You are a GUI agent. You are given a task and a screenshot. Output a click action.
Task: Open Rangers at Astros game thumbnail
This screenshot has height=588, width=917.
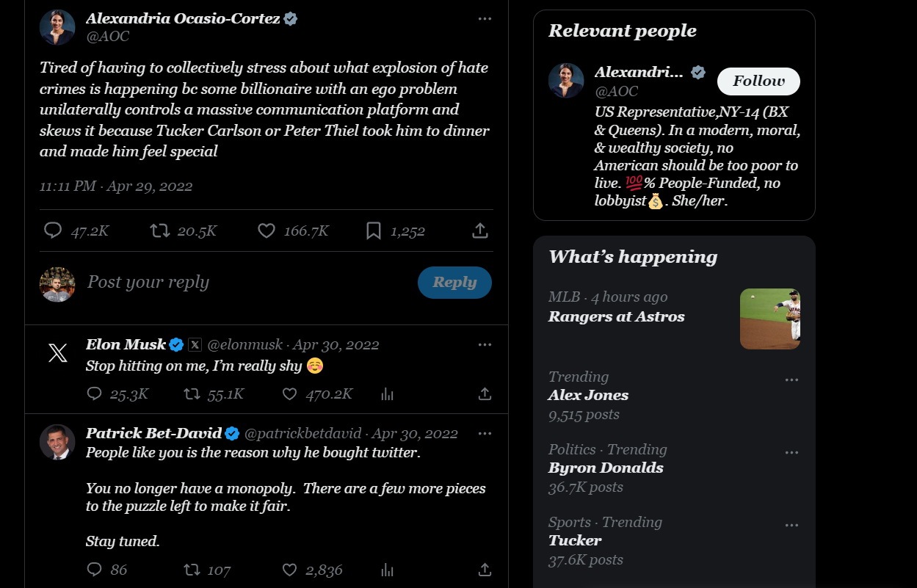pos(769,319)
